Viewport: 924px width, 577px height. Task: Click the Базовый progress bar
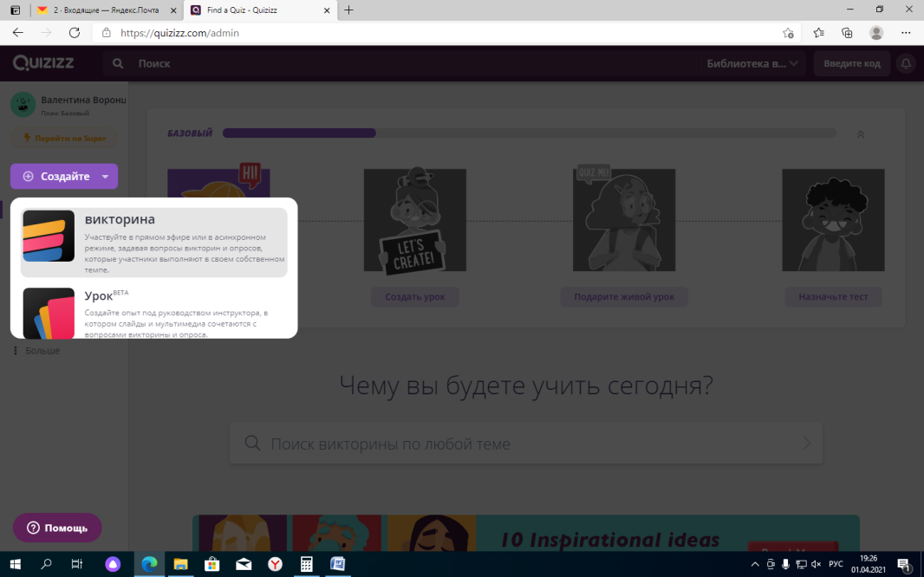click(530, 133)
